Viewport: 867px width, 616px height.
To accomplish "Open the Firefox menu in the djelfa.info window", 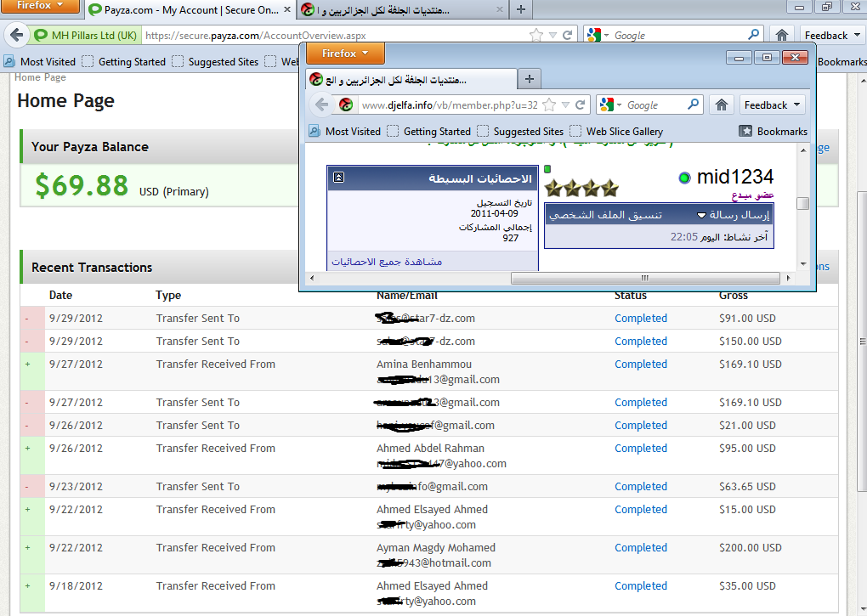I will (x=345, y=54).
